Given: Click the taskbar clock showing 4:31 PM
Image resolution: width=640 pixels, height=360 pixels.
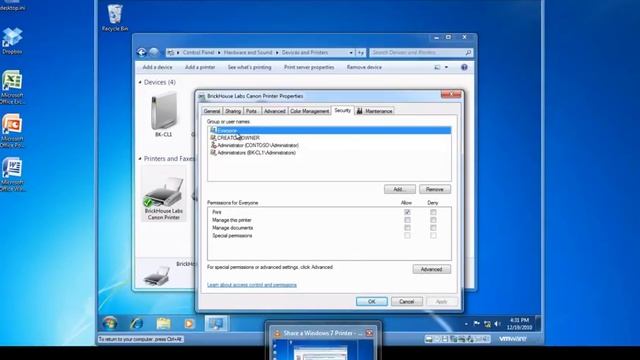Looking at the screenshot, I should point(519,324).
